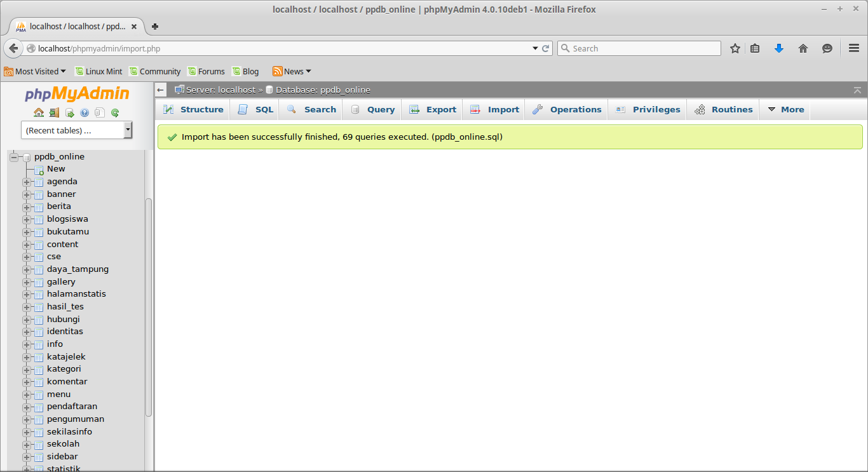Open the Query window icon
This screenshot has height=472, width=868.
tap(69, 113)
